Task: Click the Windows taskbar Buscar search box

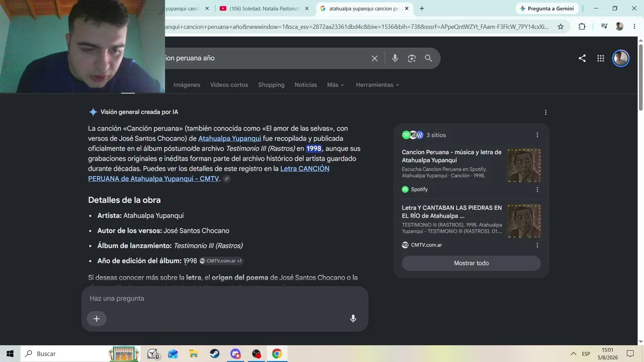Action: click(x=64, y=354)
